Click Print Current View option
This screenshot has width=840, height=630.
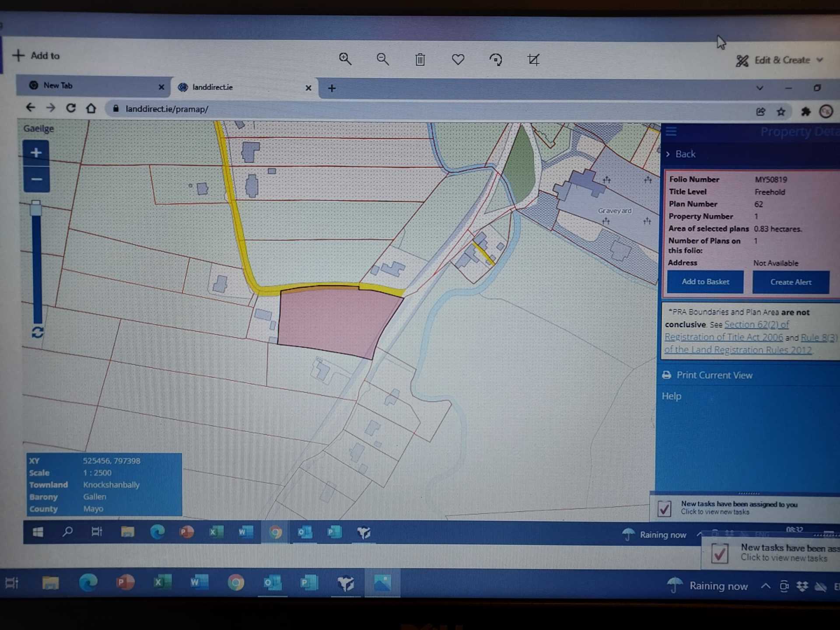coord(714,375)
